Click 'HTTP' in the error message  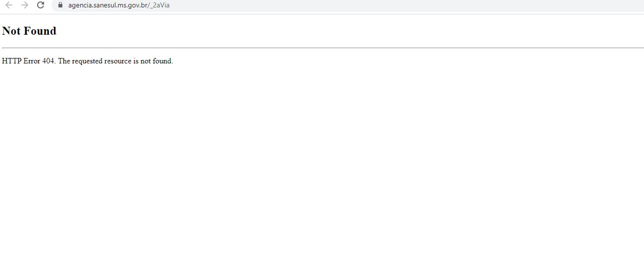click(x=11, y=61)
